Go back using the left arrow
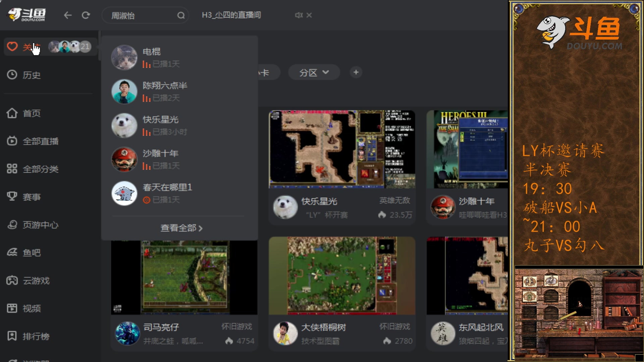The image size is (644, 362). coord(68,15)
